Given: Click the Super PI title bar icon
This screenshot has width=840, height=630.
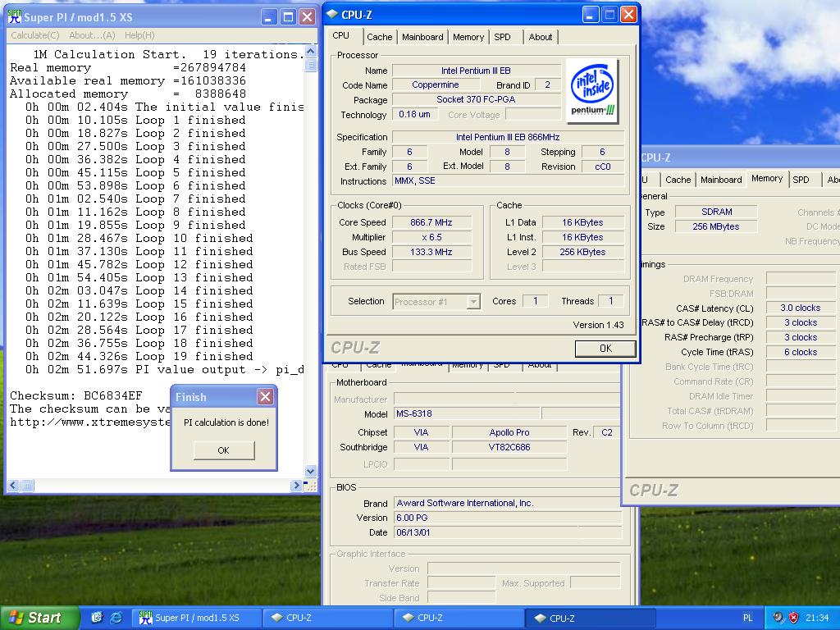Looking at the screenshot, I should point(15,17).
